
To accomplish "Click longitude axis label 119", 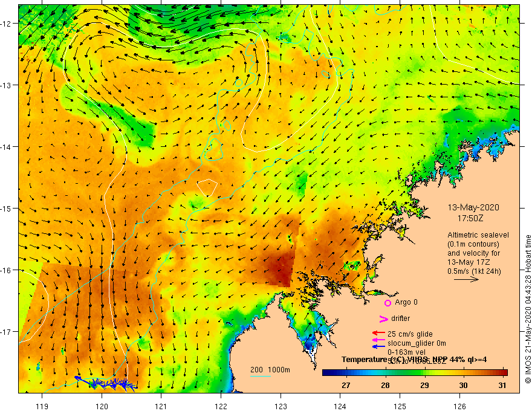I will 42,406.
